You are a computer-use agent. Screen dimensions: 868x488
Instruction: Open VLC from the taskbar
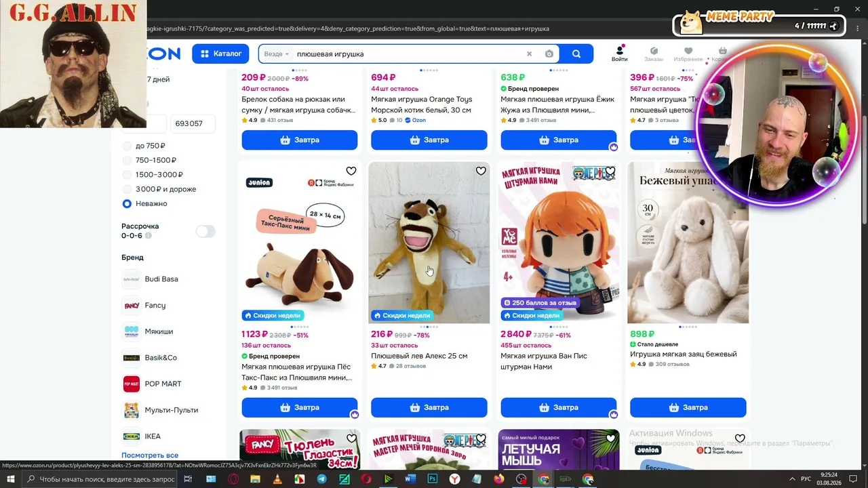277,479
